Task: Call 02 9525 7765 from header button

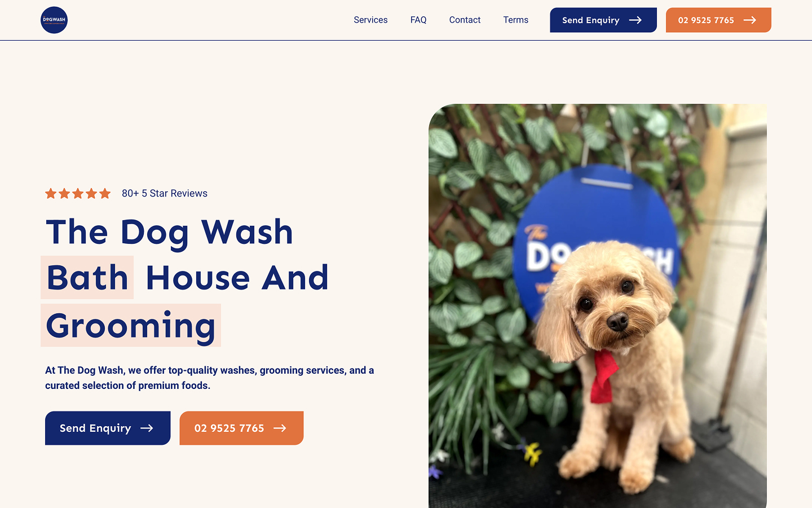Action: (x=706, y=20)
